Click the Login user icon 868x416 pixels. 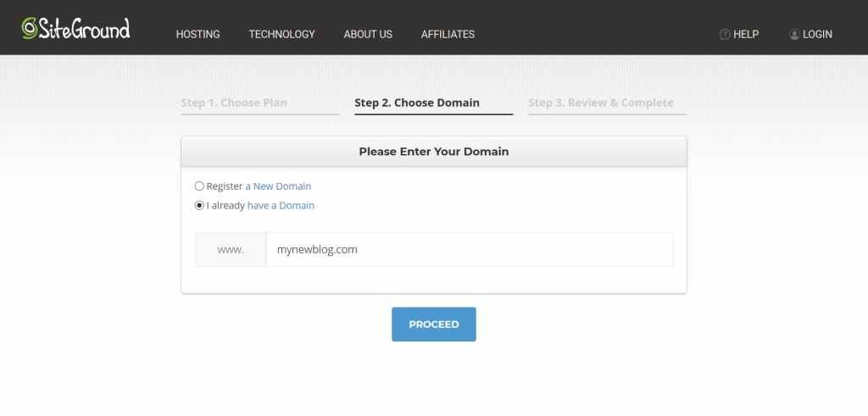click(793, 34)
